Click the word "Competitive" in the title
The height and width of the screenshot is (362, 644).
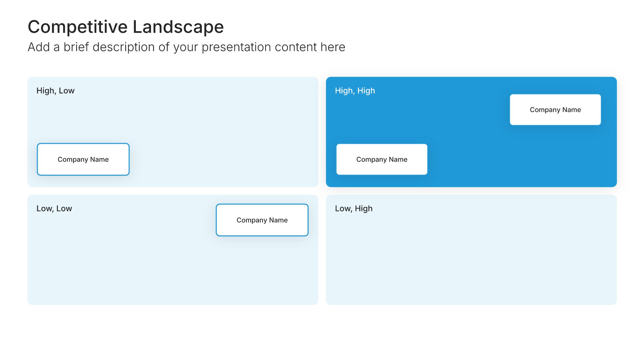(x=77, y=27)
